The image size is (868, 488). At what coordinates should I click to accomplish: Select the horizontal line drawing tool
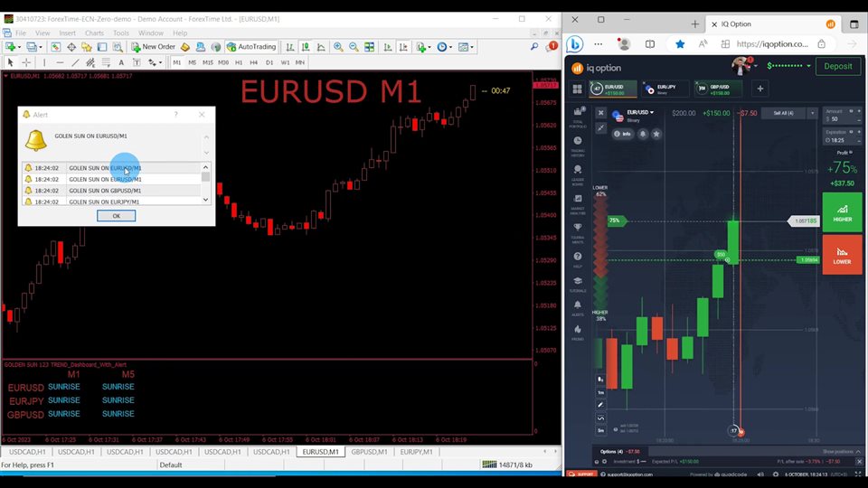pyautogui.click(x=60, y=62)
